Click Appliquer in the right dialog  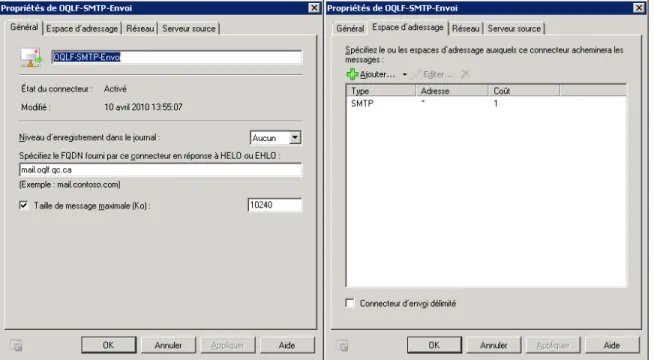(x=553, y=345)
